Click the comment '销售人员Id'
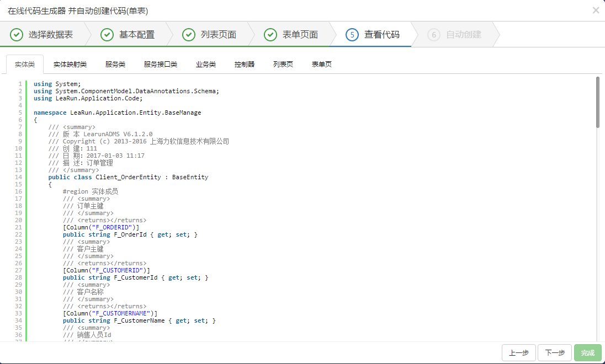 [87, 335]
